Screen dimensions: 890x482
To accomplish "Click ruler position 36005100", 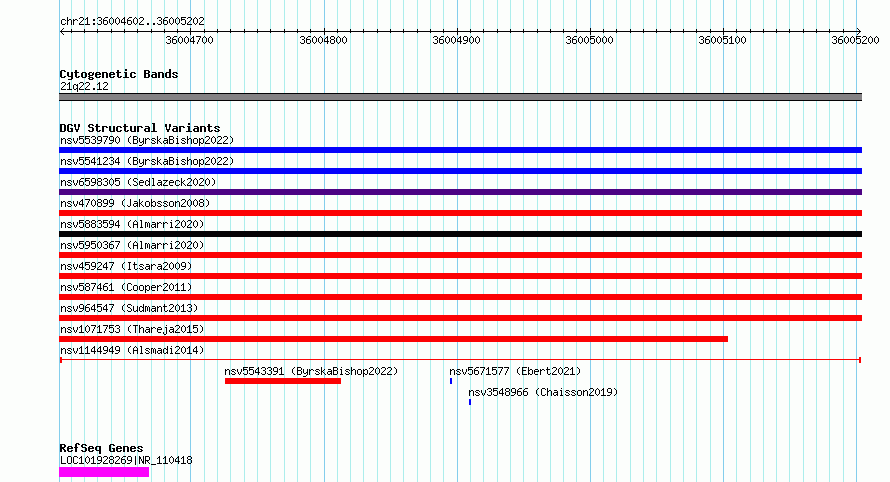I will [x=723, y=40].
